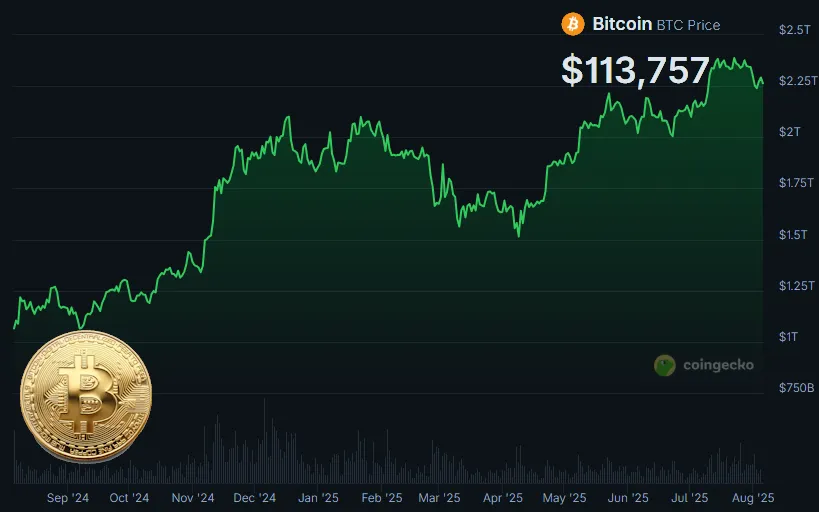Click the CoinGecko gecko logo icon
The width and height of the screenshot is (819, 512).
[x=664, y=365]
